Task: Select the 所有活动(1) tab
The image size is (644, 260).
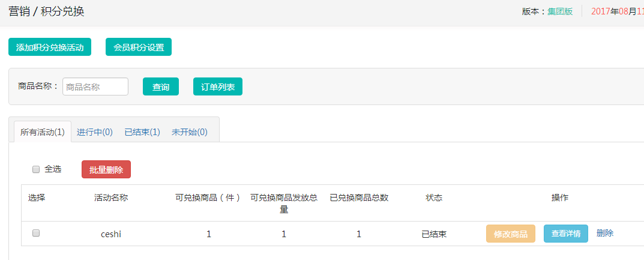Action: tap(43, 132)
